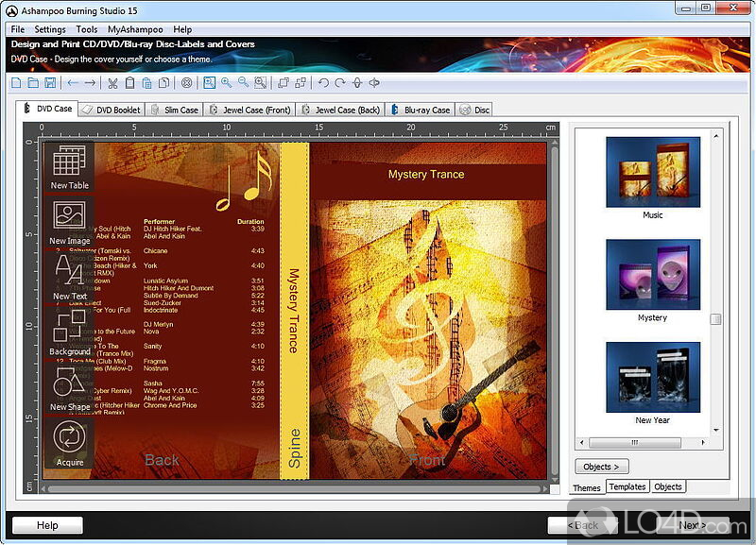This screenshot has height=545, width=756.
Task: Click the New Table tool
Action: click(x=69, y=165)
